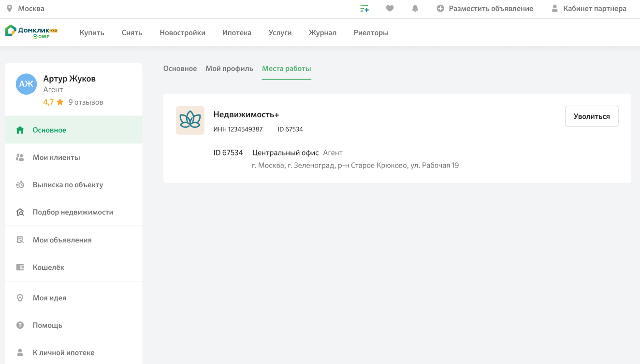Image resolution: width=640 pixels, height=364 pixels.
Task: Open Кабинет партнера link
Action: pyautogui.click(x=595, y=9)
